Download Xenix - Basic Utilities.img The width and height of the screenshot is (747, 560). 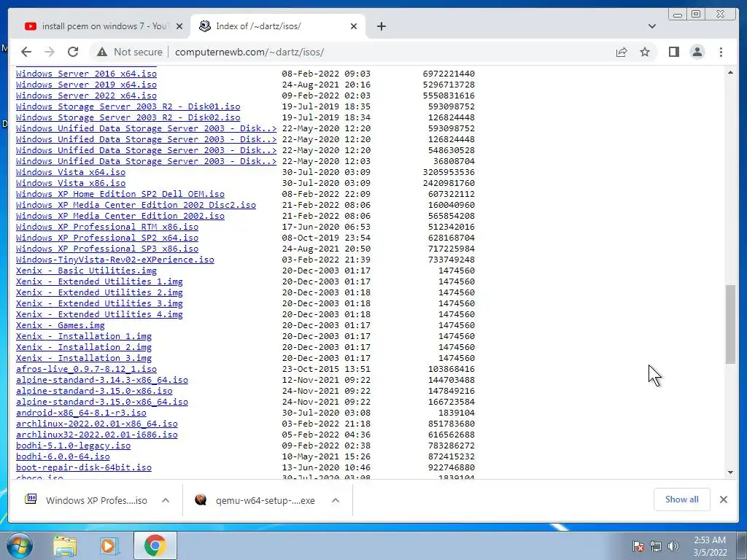[x=86, y=271]
